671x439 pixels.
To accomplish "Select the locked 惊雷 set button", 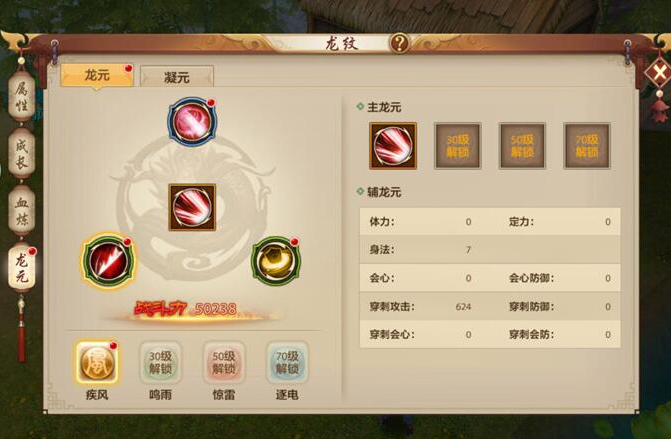I will (x=224, y=363).
